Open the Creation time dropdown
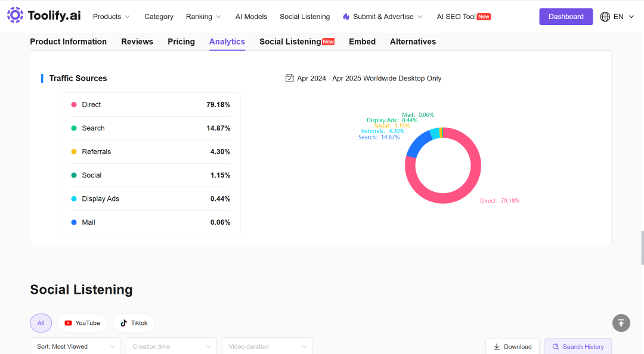Screen dimensions: 644x354 171,347
